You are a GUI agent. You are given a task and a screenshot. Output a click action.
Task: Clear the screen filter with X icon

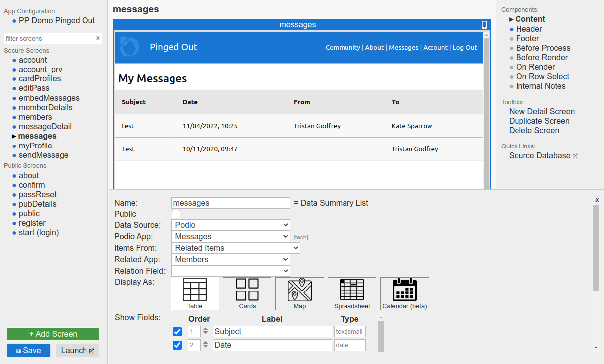point(98,38)
